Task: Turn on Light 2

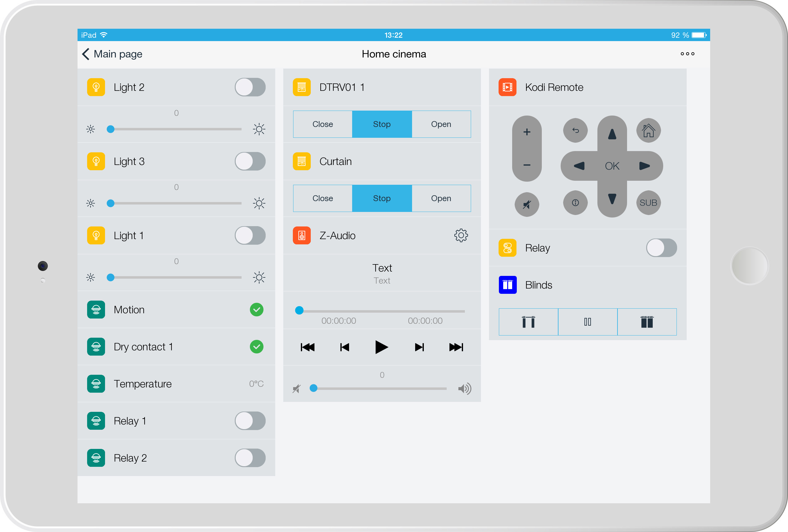Action: (250, 87)
